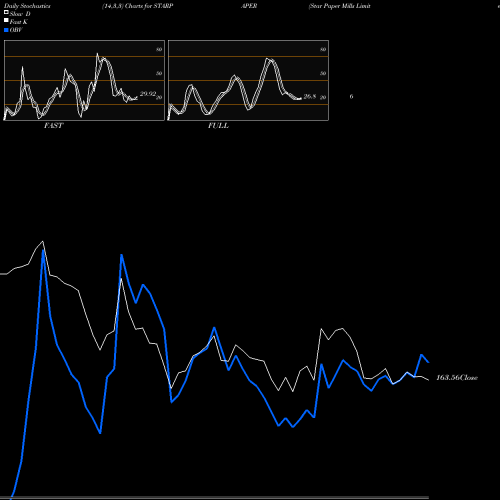Click the 29.92 value in FAST chart
The image size is (500, 500).
(148, 94)
